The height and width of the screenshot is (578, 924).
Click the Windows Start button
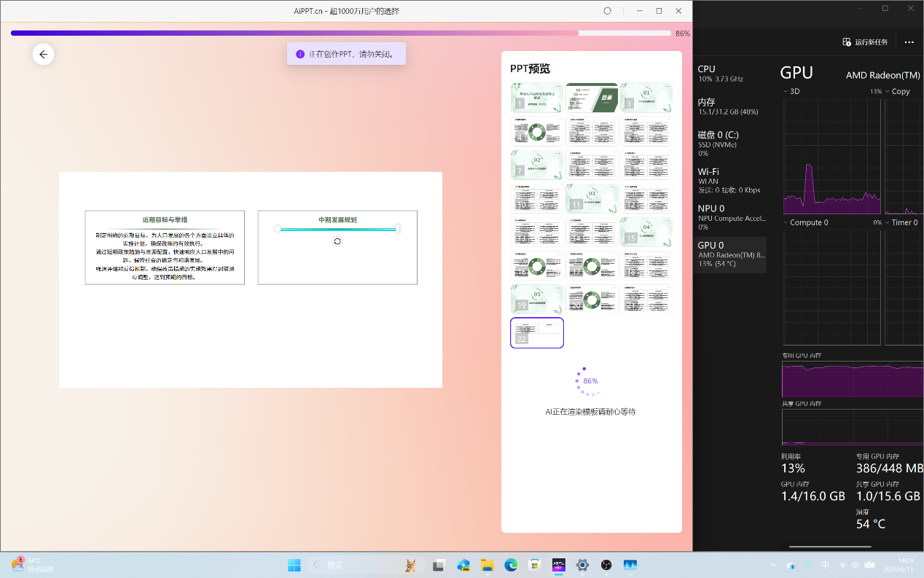tap(294, 565)
